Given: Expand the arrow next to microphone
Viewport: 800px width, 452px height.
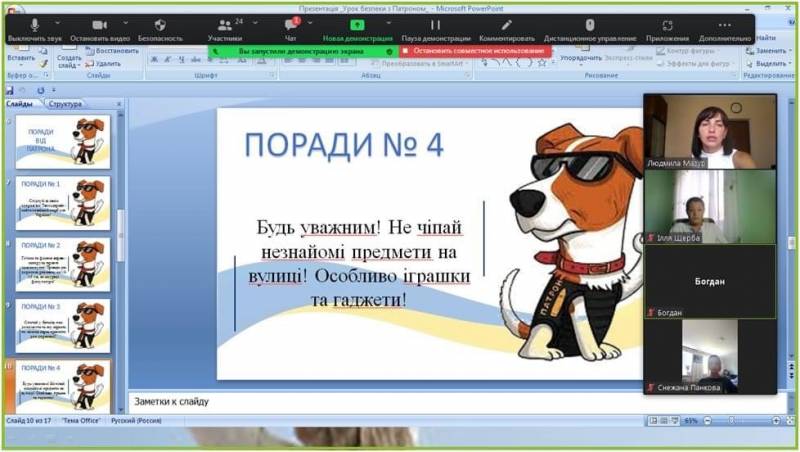Looking at the screenshot, I should [x=58, y=22].
